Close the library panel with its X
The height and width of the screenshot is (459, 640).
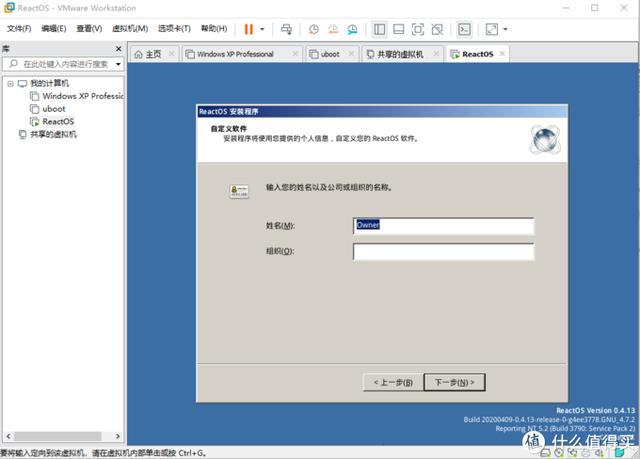[118, 49]
